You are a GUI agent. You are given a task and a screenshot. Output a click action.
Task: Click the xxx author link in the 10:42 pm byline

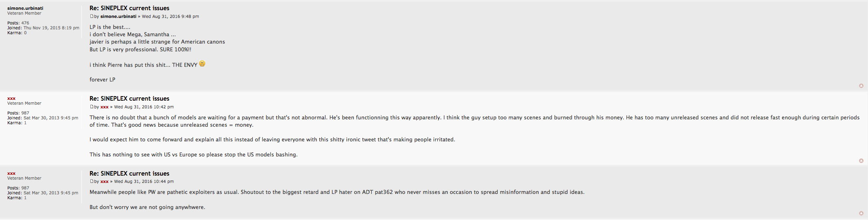(x=104, y=107)
